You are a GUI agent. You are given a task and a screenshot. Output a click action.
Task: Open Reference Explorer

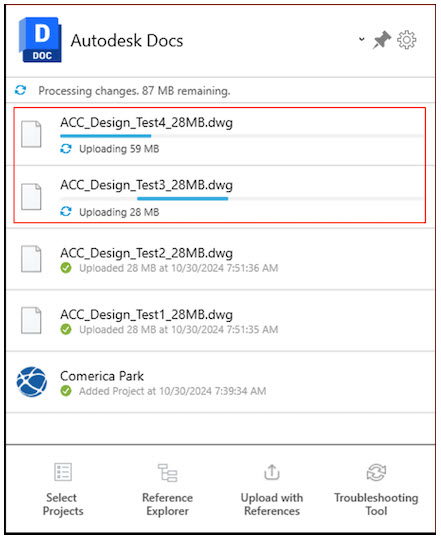click(167, 489)
